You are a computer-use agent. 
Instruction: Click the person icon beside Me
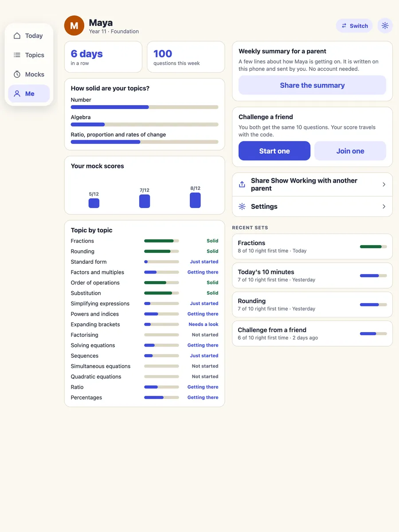17,94
